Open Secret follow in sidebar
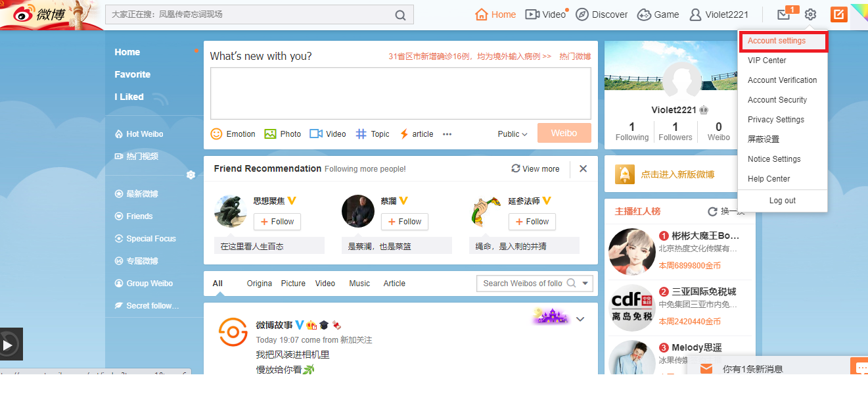Image resolution: width=868 pixels, height=398 pixels. 147,305
